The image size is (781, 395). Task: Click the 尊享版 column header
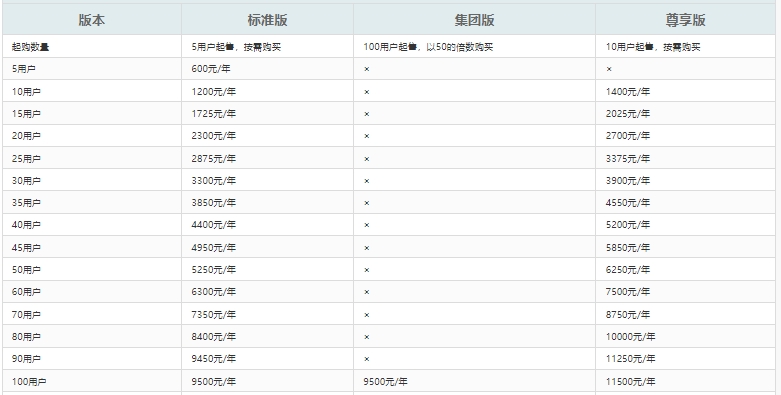tap(685, 20)
